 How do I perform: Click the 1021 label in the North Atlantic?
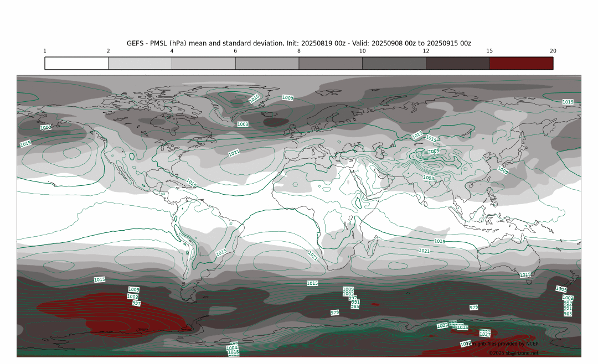(234, 153)
